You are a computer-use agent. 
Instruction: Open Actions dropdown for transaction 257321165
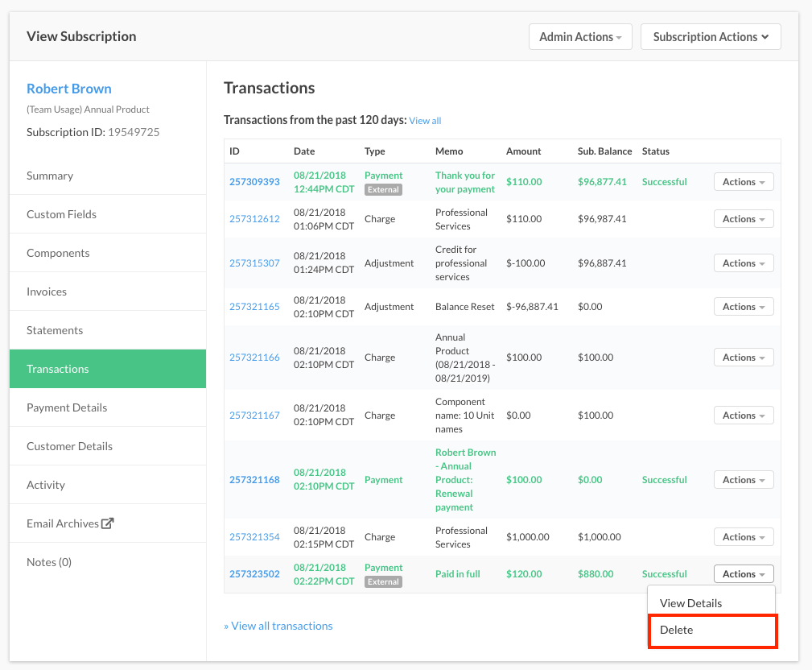tap(744, 307)
